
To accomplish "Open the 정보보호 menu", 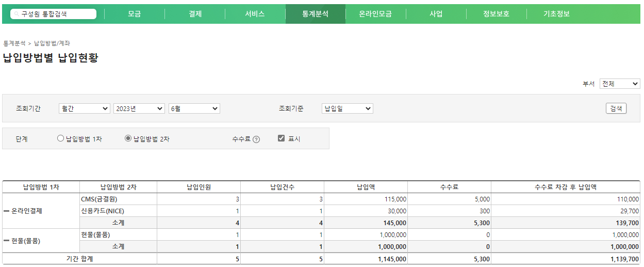I will pos(497,14).
